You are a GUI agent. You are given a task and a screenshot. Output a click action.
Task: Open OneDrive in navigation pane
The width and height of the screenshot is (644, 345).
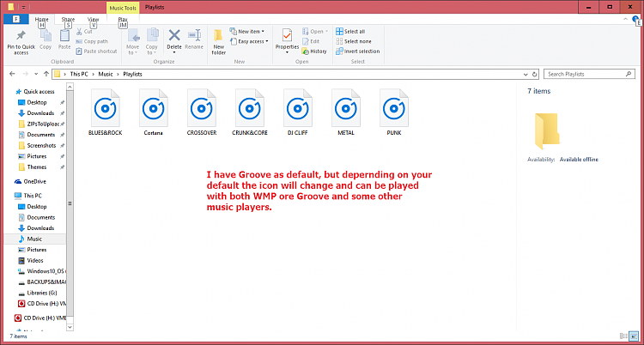coord(34,182)
